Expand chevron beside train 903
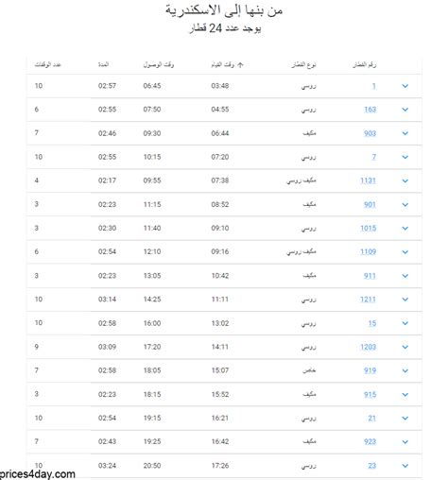Viewport: 448px width, 480px height. 405,133
